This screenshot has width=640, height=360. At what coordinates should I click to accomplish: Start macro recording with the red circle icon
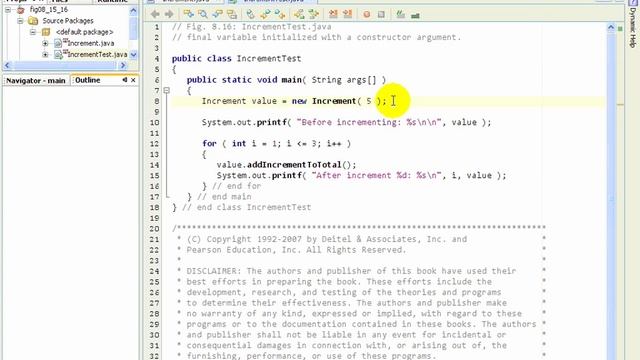367,15
